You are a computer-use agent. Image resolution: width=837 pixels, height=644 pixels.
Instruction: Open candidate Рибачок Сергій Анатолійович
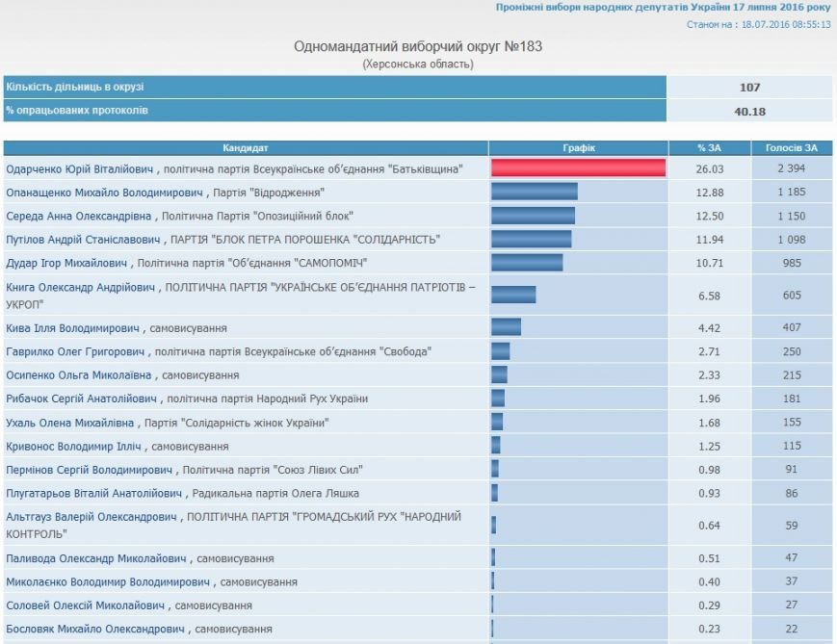click(82, 399)
